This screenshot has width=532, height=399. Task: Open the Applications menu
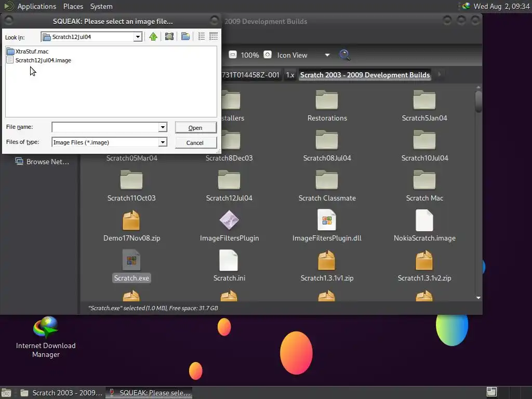tap(37, 6)
